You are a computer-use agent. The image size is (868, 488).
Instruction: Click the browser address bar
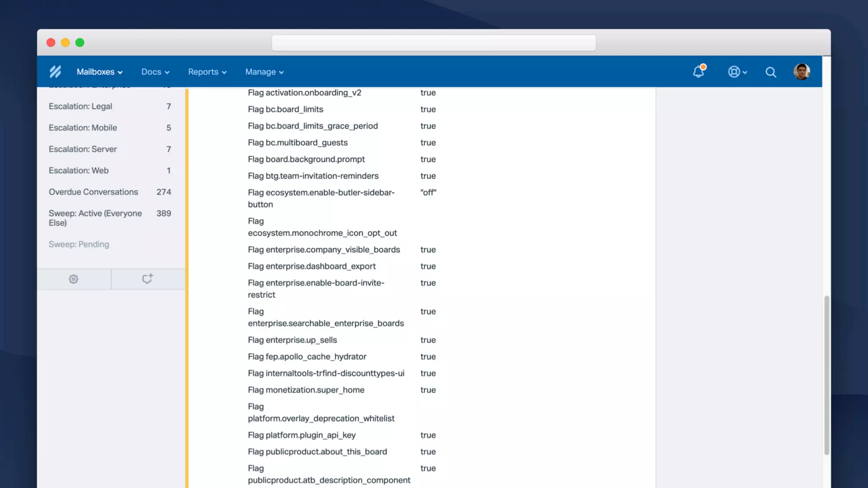(x=434, y=43)
